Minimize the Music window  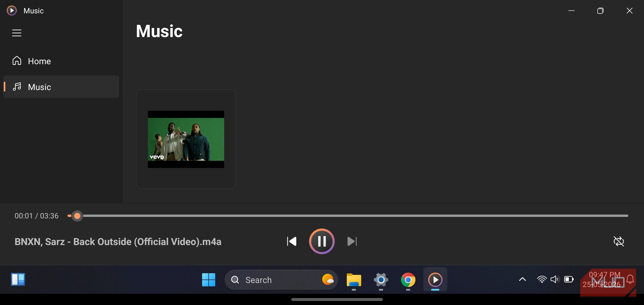coord(571,11)
